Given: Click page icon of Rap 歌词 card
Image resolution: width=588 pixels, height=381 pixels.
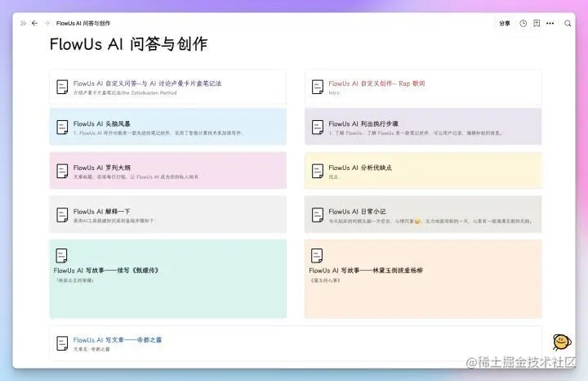Looking at the screenshot, I should pos(318,87).
